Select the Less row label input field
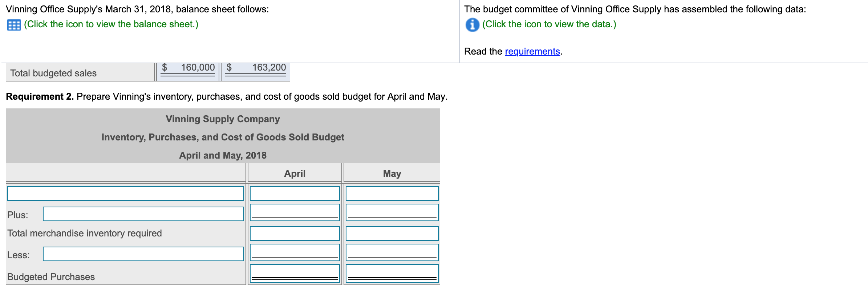Image resolution: width=868 pixels, height=291 pixels. coord(143,254)
